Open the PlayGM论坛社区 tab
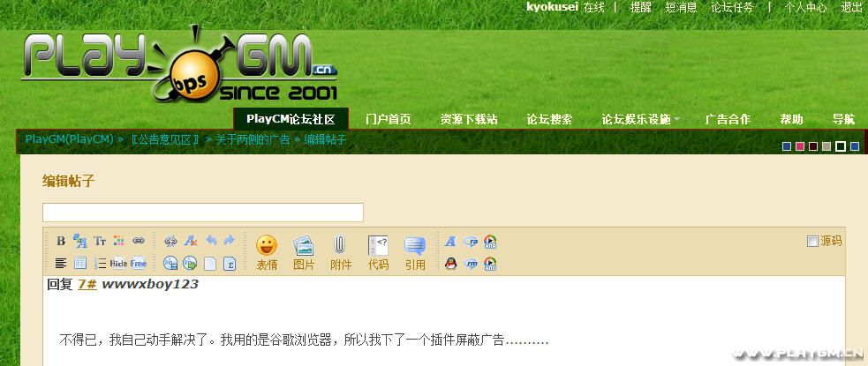 point(291,119)
